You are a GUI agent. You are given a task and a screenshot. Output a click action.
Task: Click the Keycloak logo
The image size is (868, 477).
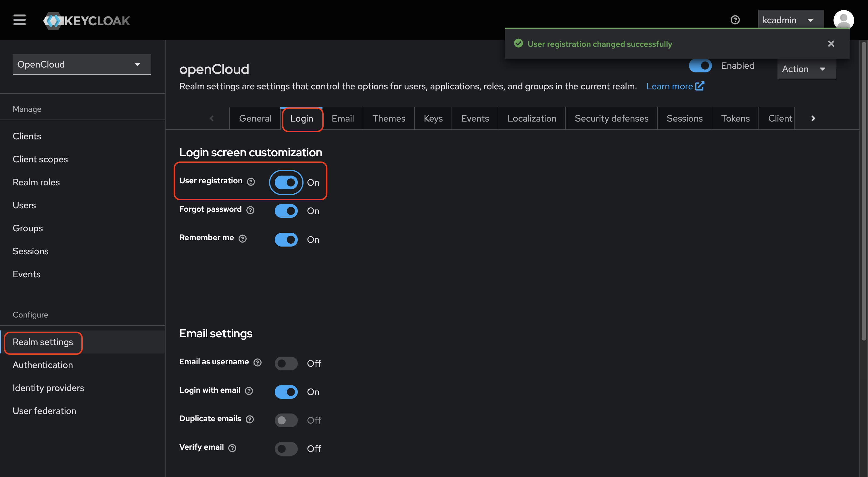pyautogui.click(x=87, y=21)
